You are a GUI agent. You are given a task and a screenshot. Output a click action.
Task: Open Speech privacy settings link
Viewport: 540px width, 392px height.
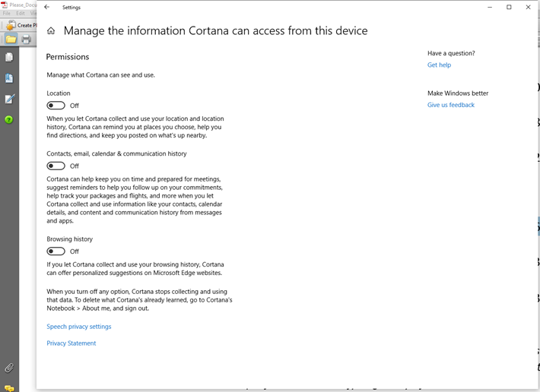pyautogui.click(x=79, y=327)
